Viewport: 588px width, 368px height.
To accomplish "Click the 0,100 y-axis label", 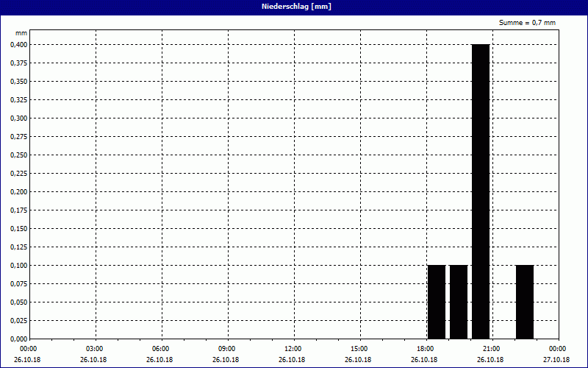I will click(x=18, y=265).
